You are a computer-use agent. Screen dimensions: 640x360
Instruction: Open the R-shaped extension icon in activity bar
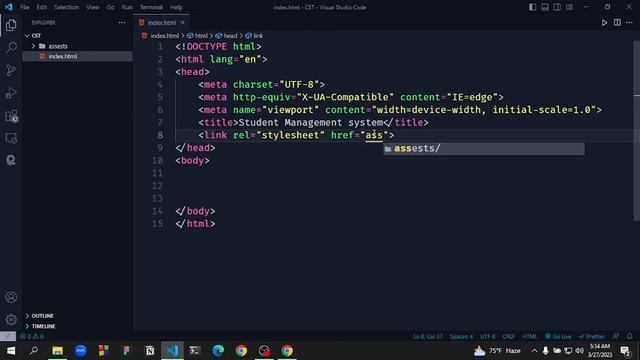(11, 160)
